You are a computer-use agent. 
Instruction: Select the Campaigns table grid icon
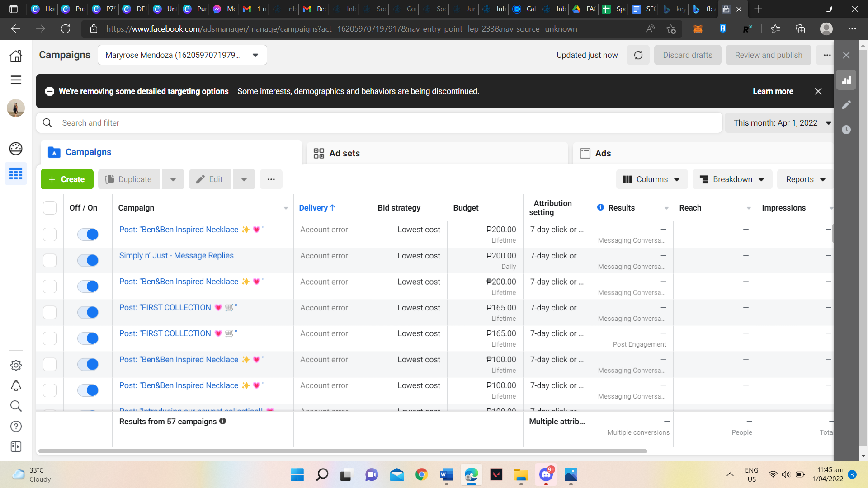tap(16, 174)
